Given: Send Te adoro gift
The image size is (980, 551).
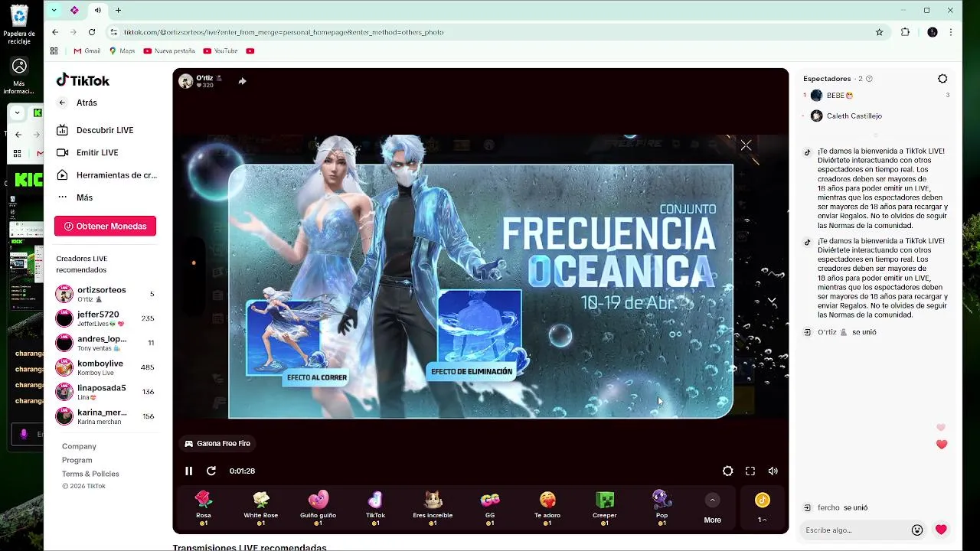Looking at the screenshot, I should pos(547,508).
